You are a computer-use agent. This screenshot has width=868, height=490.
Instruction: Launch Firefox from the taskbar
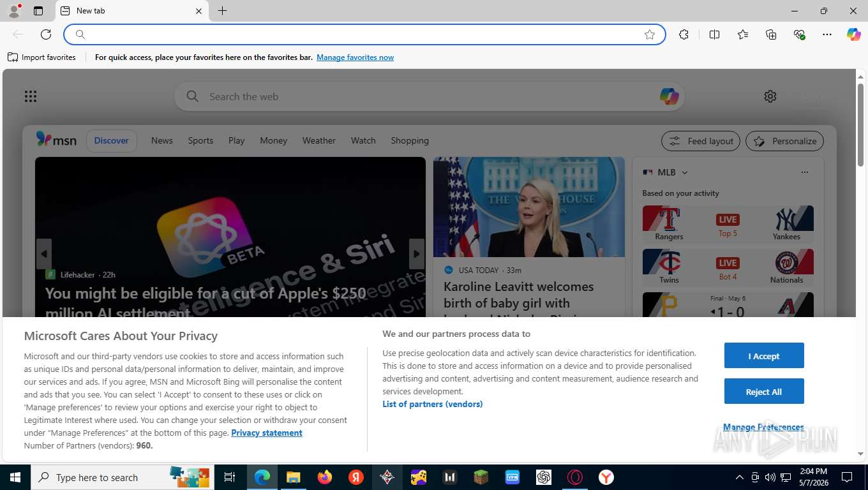coord(325,477)
